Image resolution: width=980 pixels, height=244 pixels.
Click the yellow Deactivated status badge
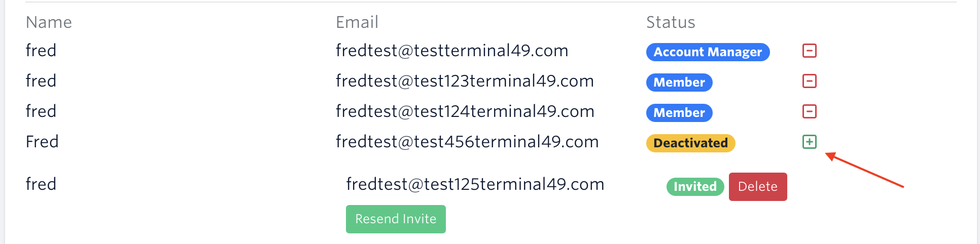click(690, 143)
